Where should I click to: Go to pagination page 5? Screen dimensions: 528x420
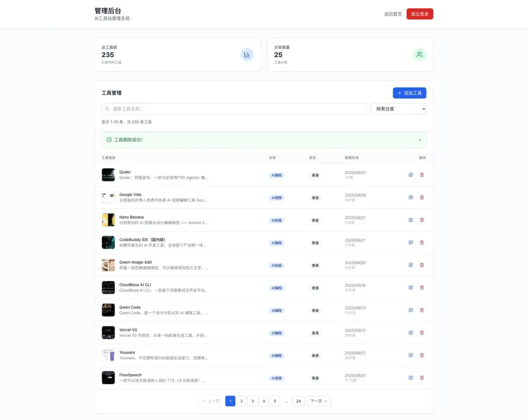[x=275, y=401]
